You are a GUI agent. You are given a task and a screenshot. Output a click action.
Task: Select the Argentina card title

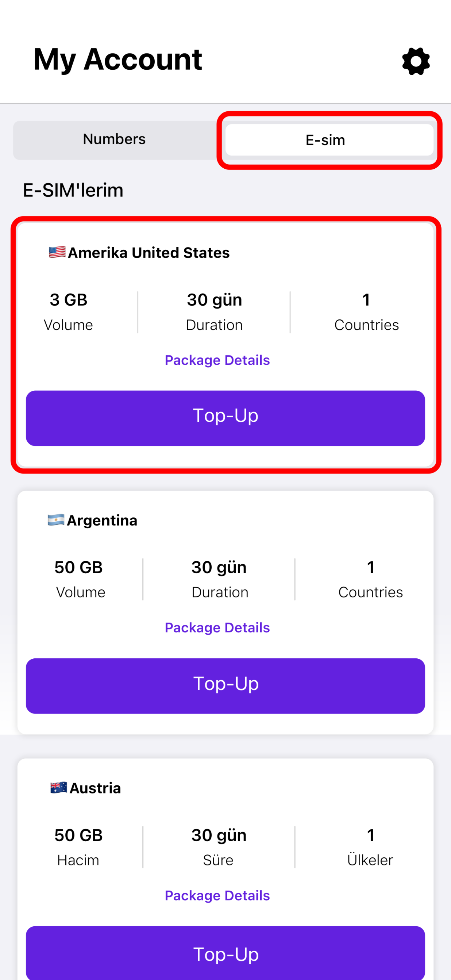tap(102, 520)
